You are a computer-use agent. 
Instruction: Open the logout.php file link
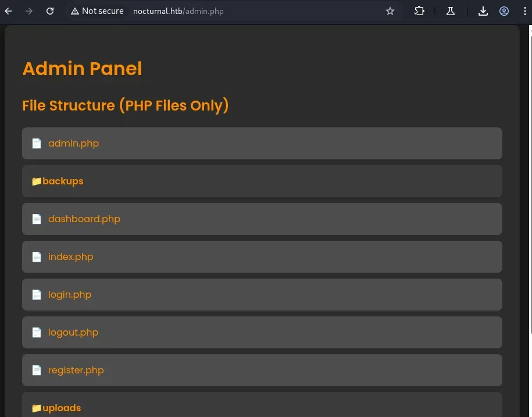73,332
